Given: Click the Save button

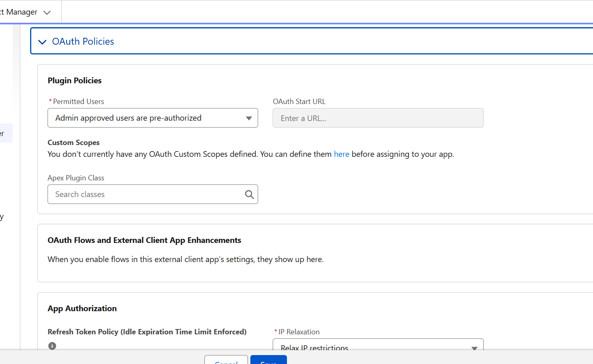Looking at the screenshot, I should [269, 360].
